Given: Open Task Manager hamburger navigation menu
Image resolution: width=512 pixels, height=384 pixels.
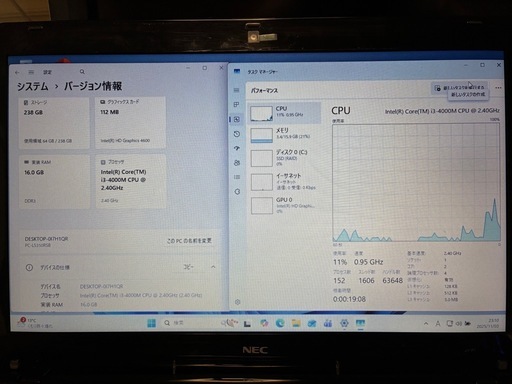Looking at the screenshot, I should (x=237, y=90).
